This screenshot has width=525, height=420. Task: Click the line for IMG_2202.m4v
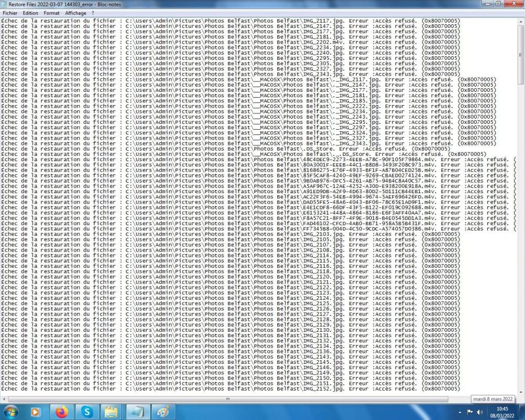click(230, 42)
